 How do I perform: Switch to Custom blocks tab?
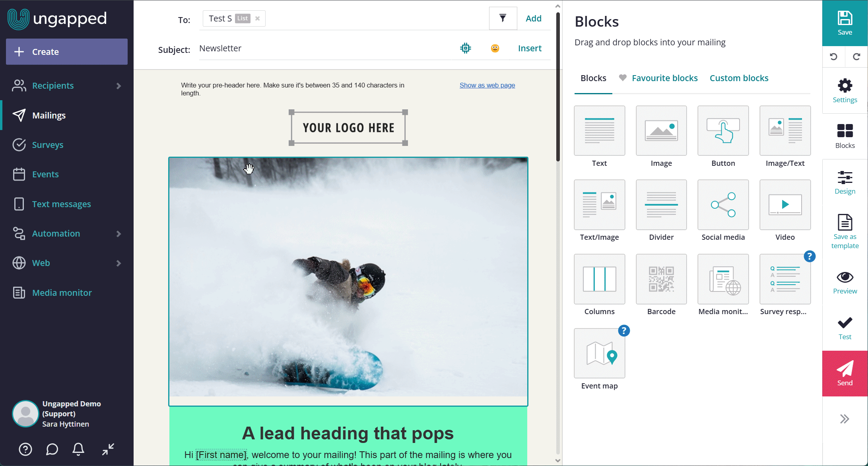click(739, 78)
